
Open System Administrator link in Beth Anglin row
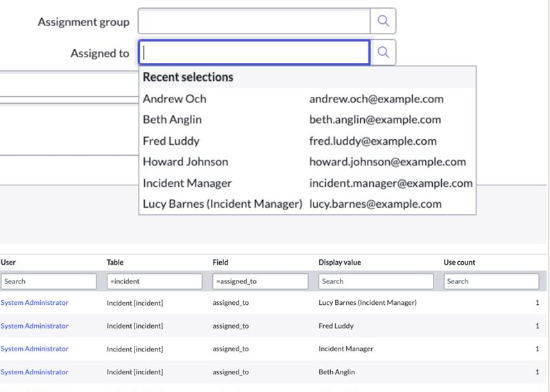34,372
